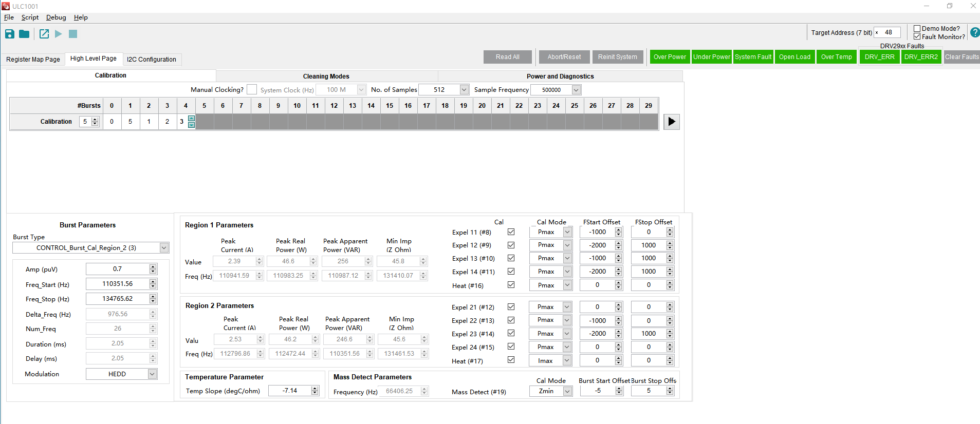Toggle Demo Mode checkbox

coord(917,29)
